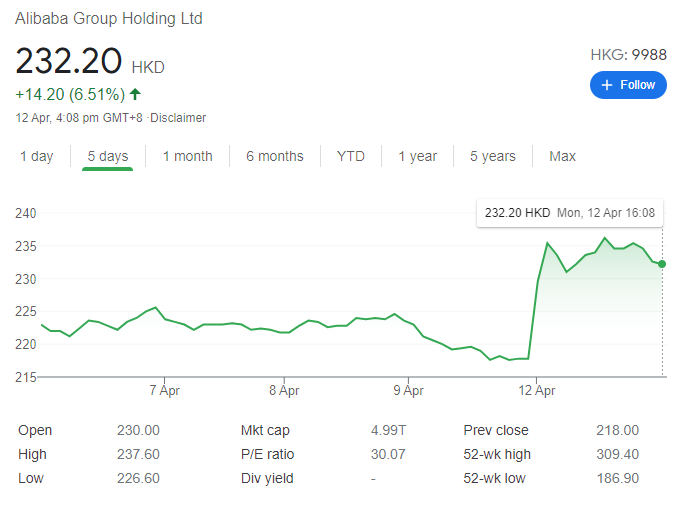The height and width of the screenshot is (507, 682).
Task: Switch to the 1 month tab
Action: click(187, 156)
